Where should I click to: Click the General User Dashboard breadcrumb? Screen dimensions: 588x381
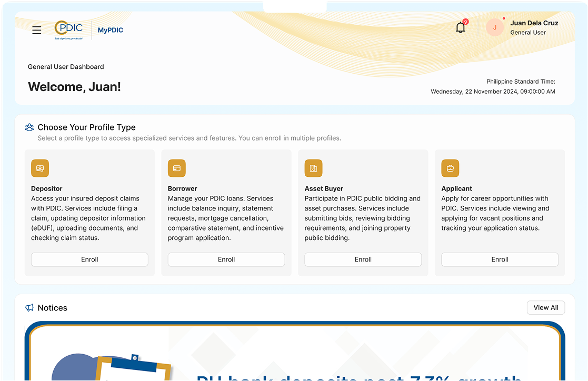66,67
